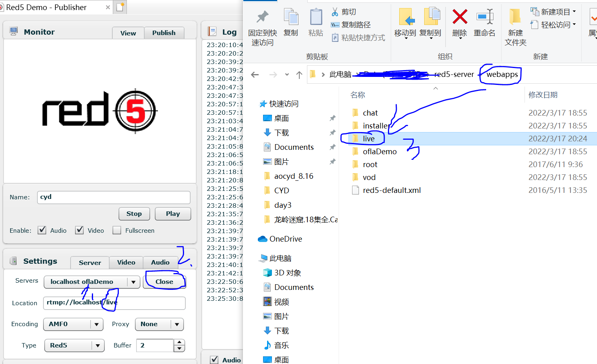Select aocyd_8.16 in quick access
This screenshot has height=364, width=597.
[x=288, y=176]
